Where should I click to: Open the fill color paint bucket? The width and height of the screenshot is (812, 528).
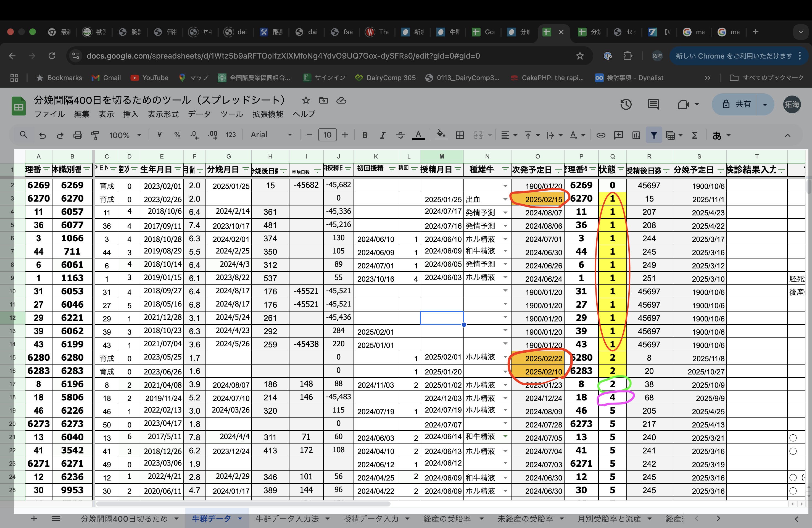pos(441,135)
